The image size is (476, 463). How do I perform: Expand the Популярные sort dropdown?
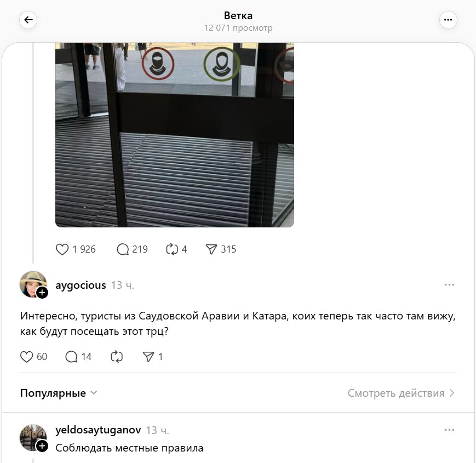(59, 393)
